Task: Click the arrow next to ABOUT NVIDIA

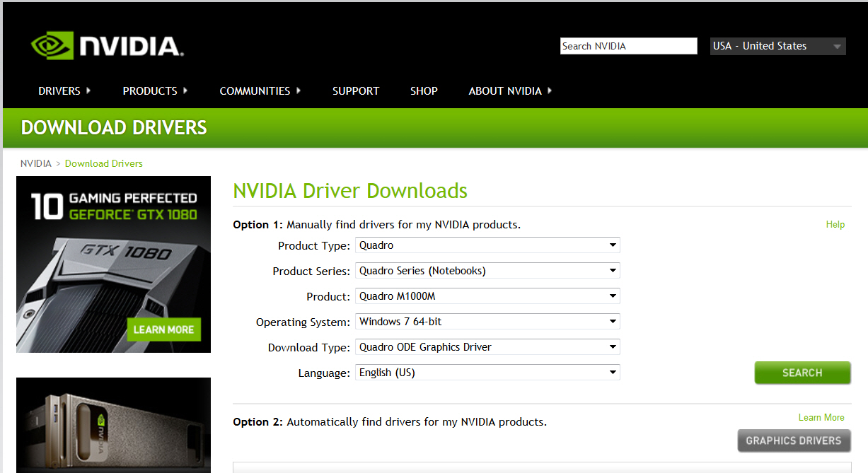Action: (550, 90)
